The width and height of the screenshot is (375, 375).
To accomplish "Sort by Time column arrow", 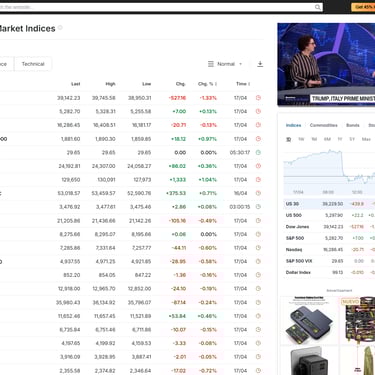I will pos(249,84).
